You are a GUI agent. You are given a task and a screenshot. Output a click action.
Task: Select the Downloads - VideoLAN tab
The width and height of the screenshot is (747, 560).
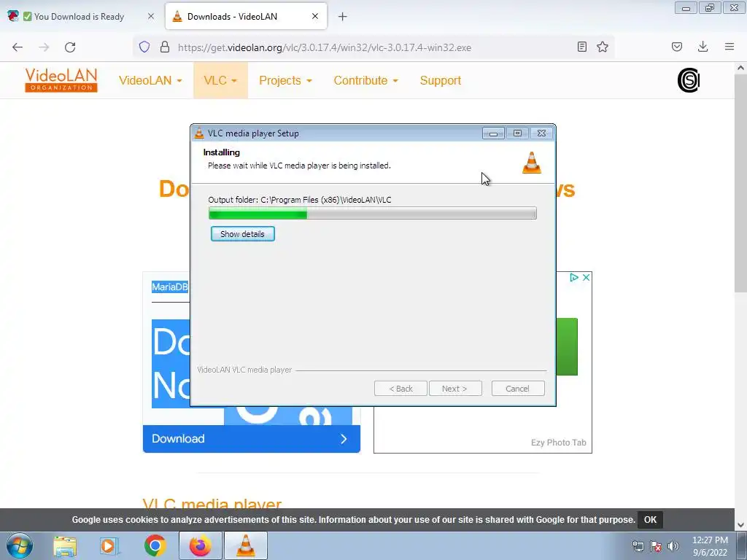246,17
